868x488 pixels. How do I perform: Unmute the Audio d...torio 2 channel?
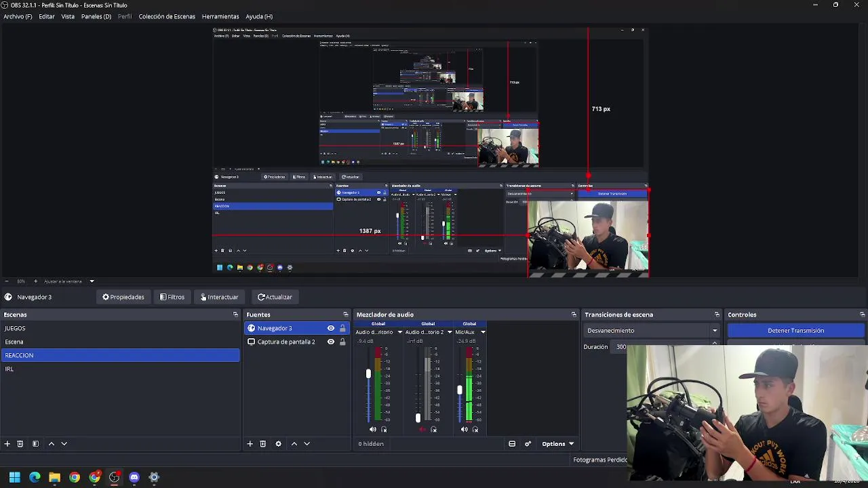pyautogui.click(x=422, y=429)
